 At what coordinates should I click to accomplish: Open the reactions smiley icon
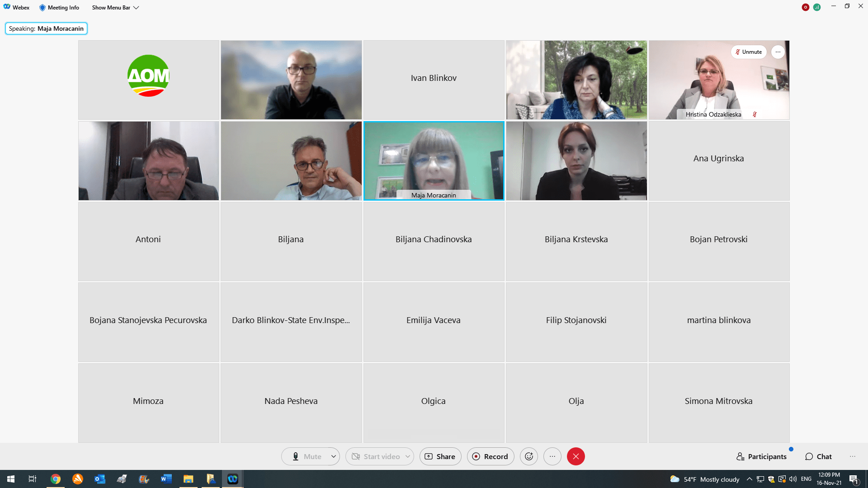coord(529,456)
